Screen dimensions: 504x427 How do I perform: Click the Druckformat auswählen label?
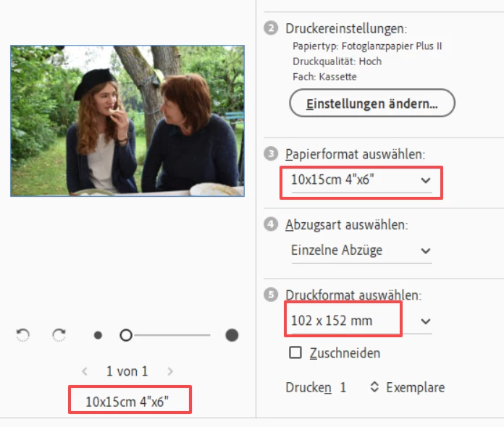(x=353, y=295)
